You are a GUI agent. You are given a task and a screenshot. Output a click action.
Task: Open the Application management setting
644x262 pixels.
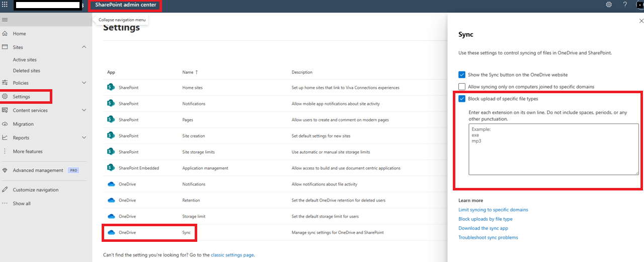click(x=205, y=168)
